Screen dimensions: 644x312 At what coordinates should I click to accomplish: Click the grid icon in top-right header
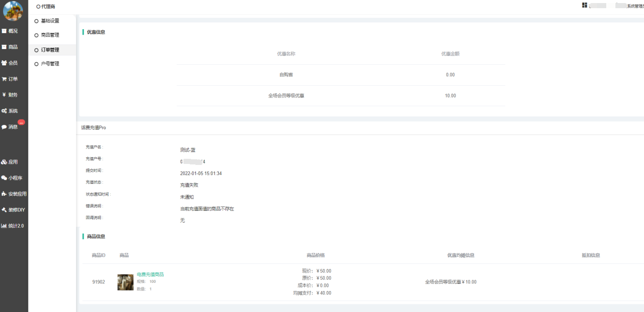pyautogui.click(x=584, y=5)
